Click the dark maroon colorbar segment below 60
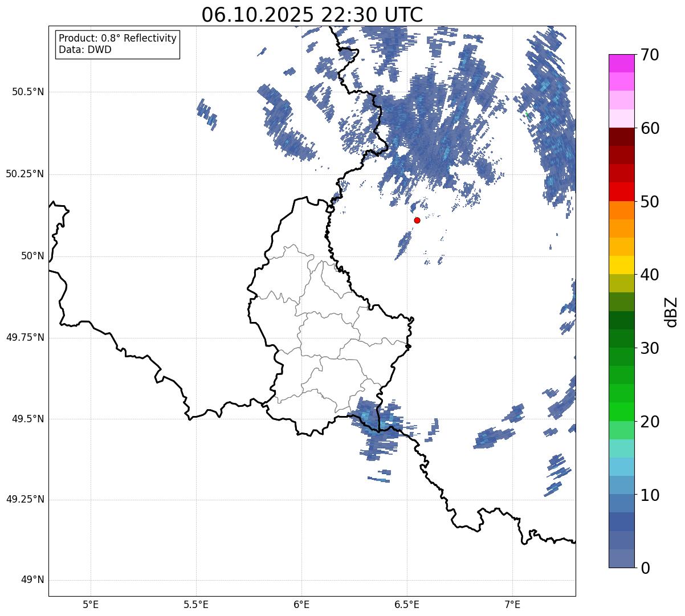 [621, 137]
